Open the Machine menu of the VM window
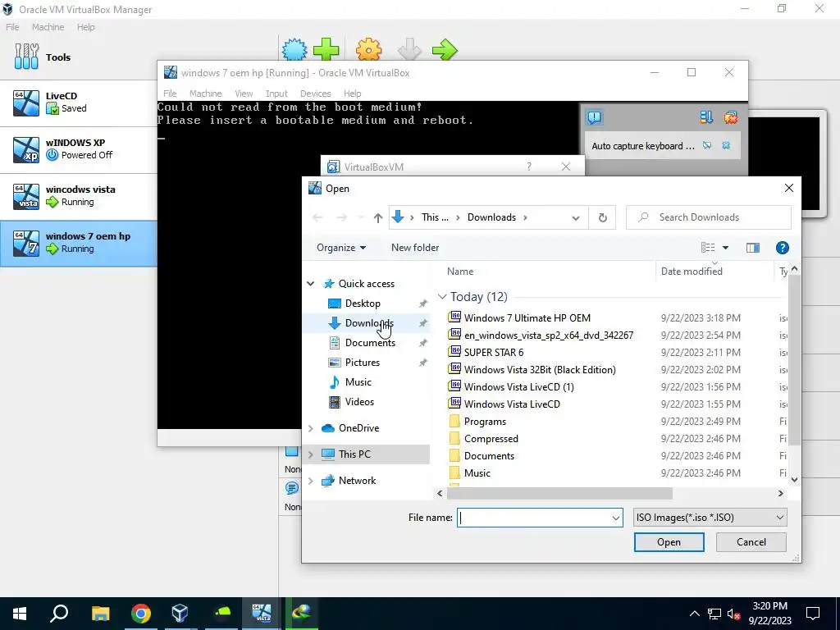 point(205,94)
